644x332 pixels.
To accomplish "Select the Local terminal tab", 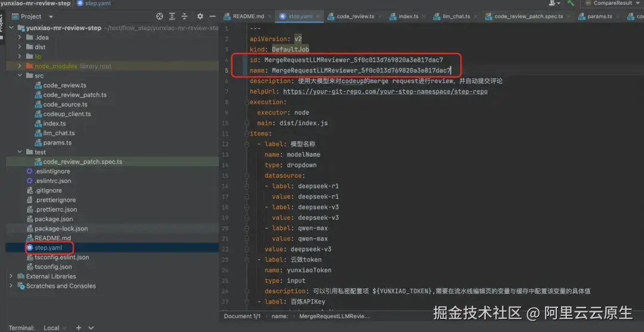I will tap(51, 328).
